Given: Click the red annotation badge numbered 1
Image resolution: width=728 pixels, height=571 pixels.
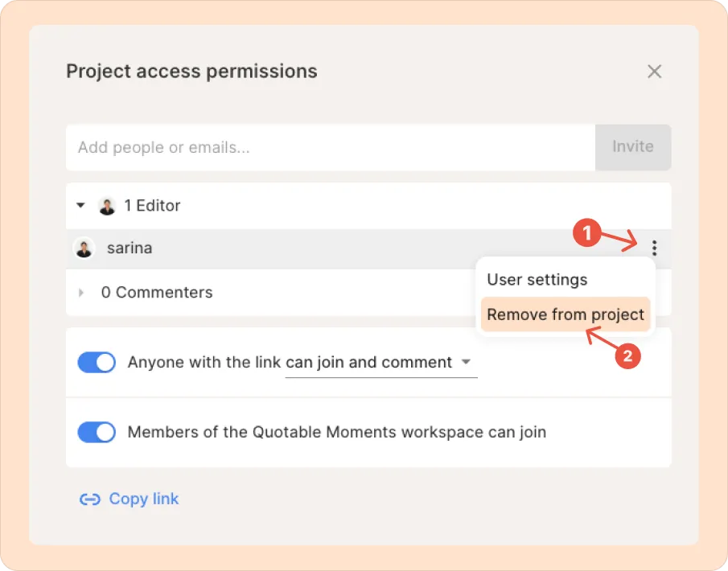Looking at the screenshot, I should pos(587,234).
